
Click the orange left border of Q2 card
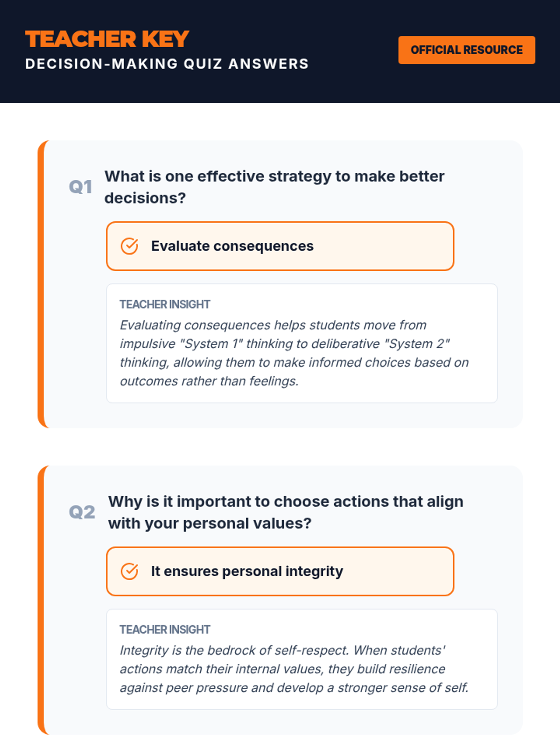point(41,600)
